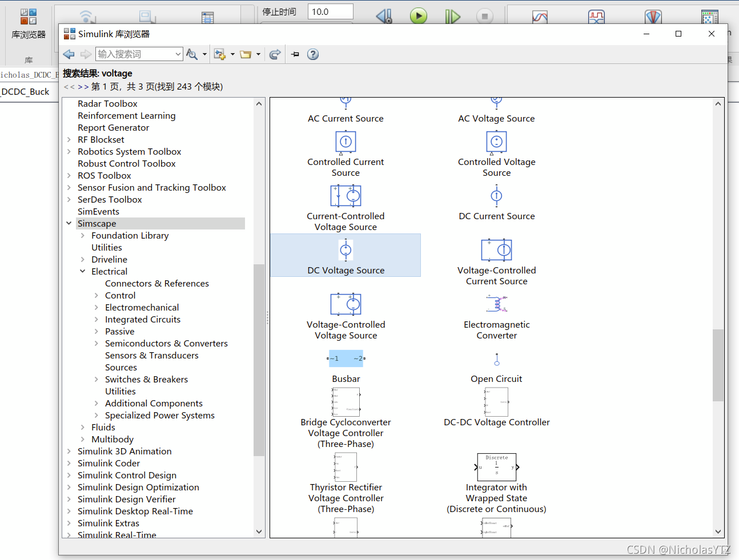
Task: Go to previous results page with <<
Action: point(69,87)
